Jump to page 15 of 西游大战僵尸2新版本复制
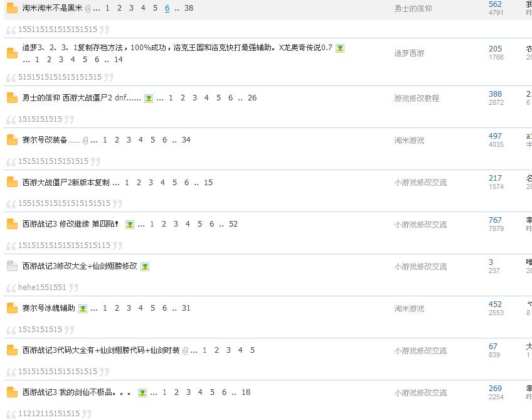 pyautogui.click(x=208, y=183)
